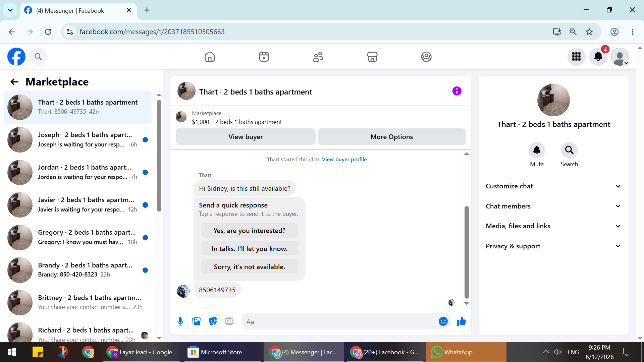View site information in address bar

pyautogui.click(x=70, y=32)
